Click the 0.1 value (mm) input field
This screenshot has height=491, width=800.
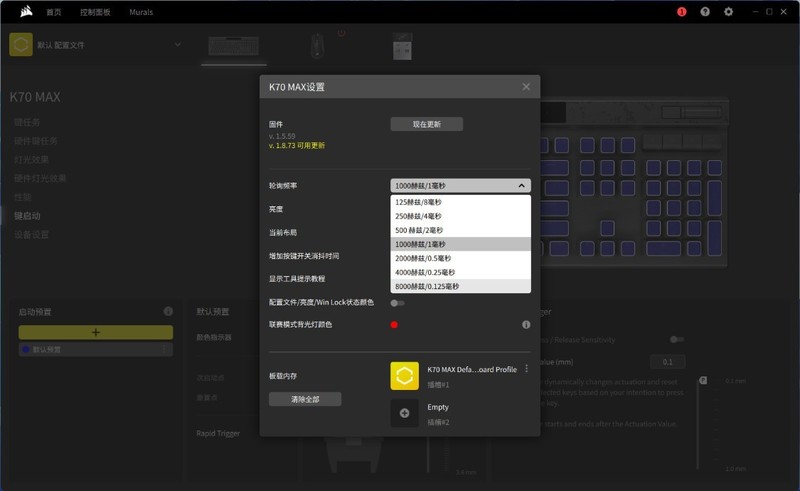(x=667, y=362)
